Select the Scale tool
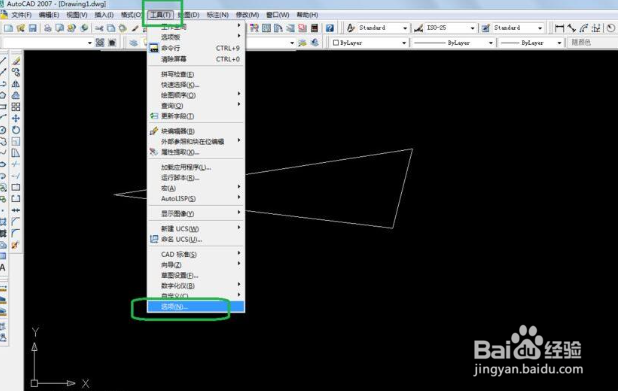The height and width of the screenshot is (391, 618). point(16,142)
